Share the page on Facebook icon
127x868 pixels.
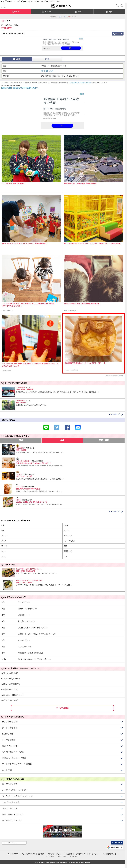(x=67, y=427)
